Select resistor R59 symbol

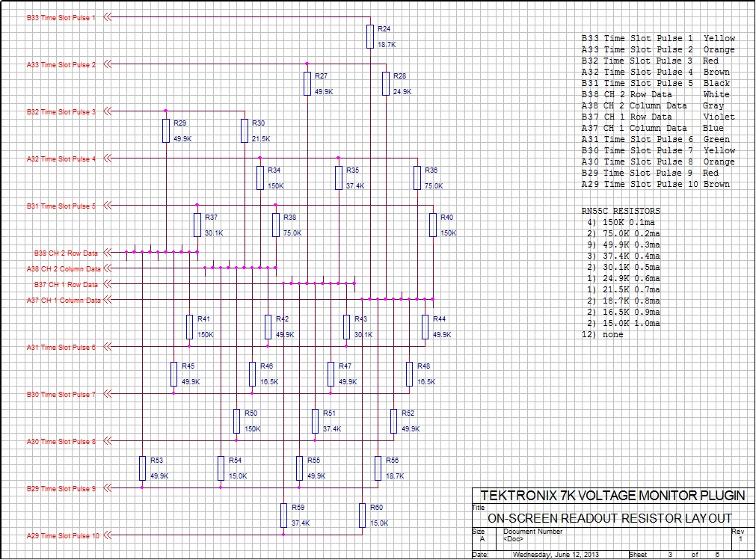[283, 516]
